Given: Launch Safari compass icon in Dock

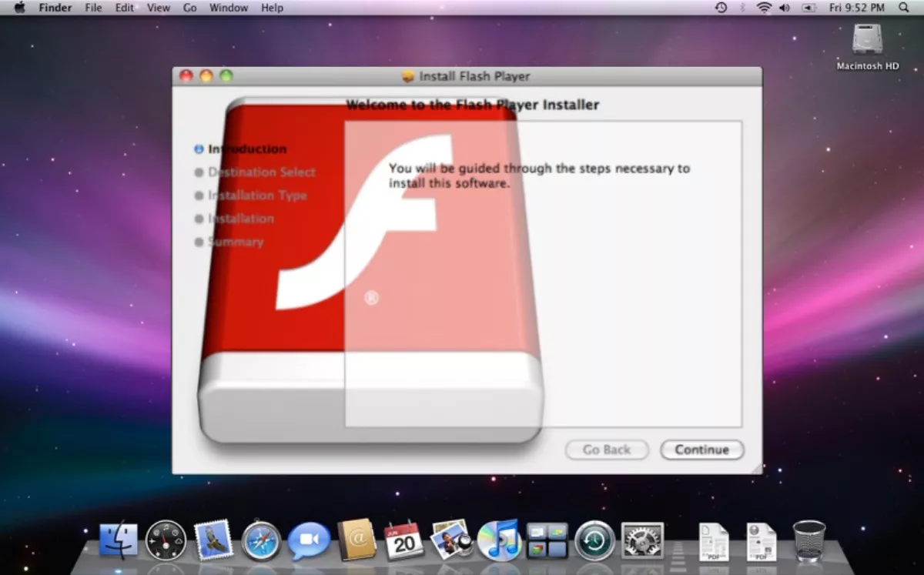Looking at the screenshot, I should pyautogui.click(x=261, y=541).
